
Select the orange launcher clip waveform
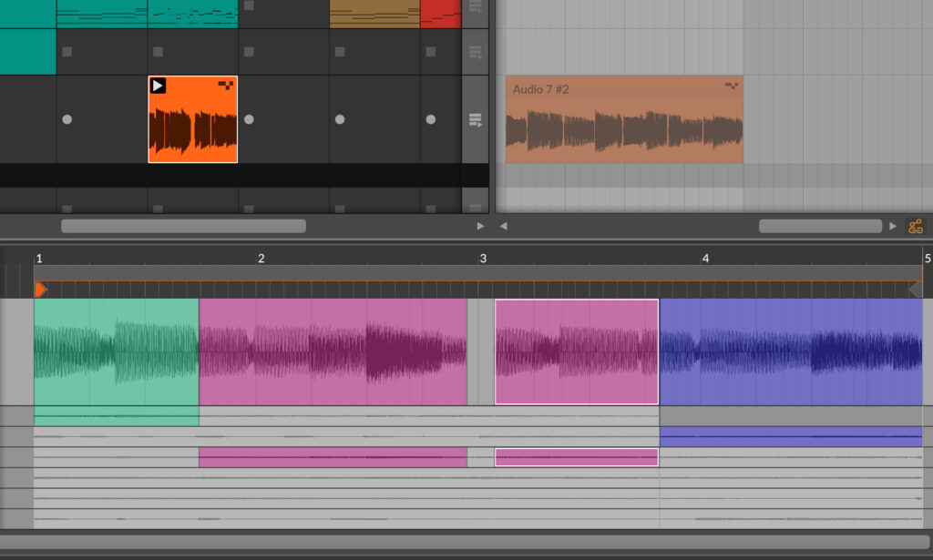193,129
